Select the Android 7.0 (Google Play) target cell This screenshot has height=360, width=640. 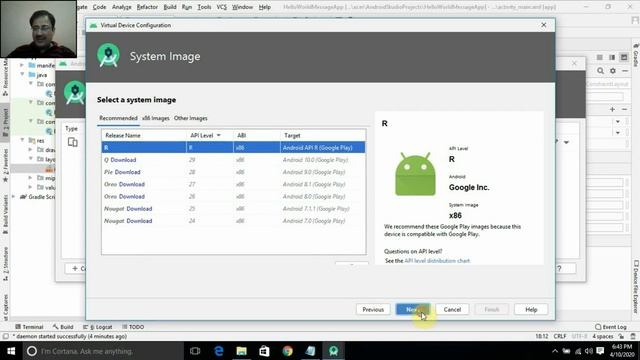(314, 221)
